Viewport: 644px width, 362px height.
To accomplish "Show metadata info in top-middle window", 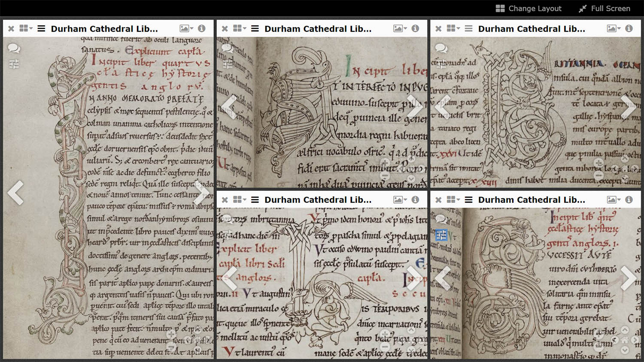I will coord(415,28).
